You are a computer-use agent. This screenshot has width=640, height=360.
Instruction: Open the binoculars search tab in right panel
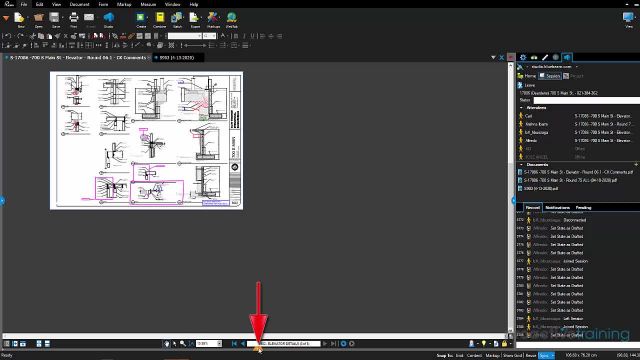(534, 57)
